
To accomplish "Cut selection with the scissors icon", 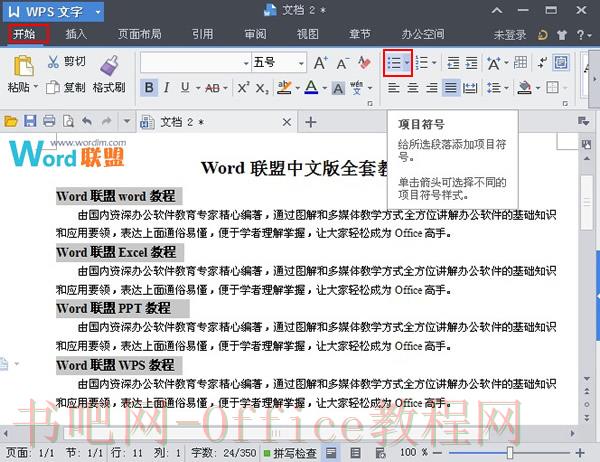I will pyautogui.click(x=53, y=62).
